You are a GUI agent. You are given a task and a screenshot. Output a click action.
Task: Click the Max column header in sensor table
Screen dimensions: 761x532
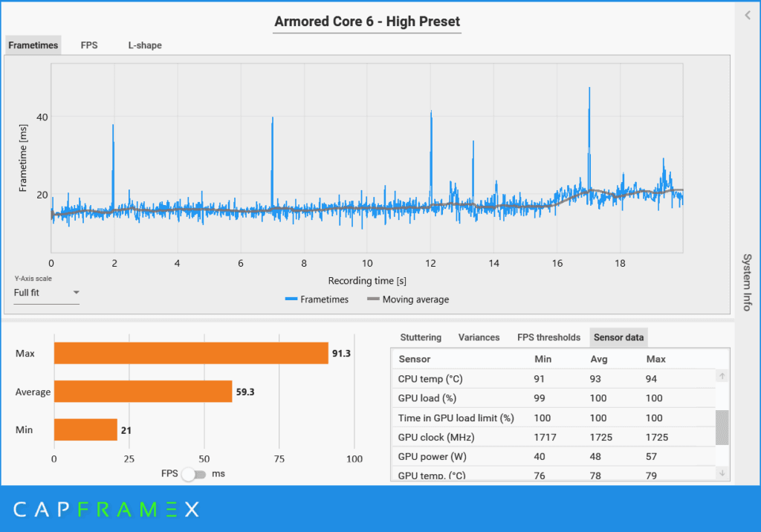pyautogui.click(x=655, y=359)
